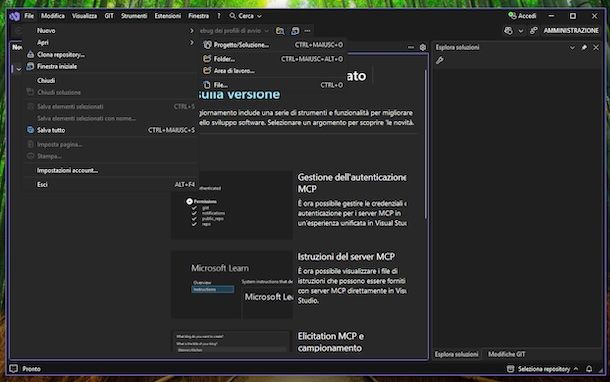
Task: Click the Seleziona repository icon
Action: pyautogui.click(x=510, y=369)
